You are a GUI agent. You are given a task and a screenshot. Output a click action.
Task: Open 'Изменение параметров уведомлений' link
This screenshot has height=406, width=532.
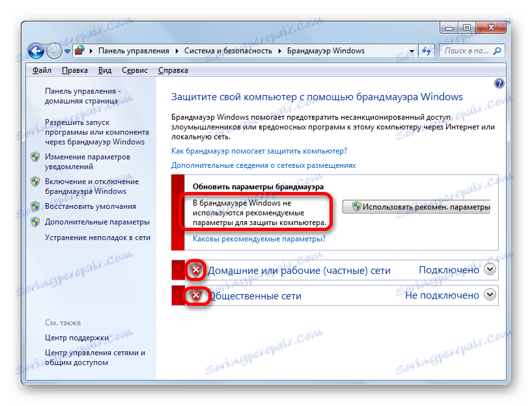click(87, 161)
